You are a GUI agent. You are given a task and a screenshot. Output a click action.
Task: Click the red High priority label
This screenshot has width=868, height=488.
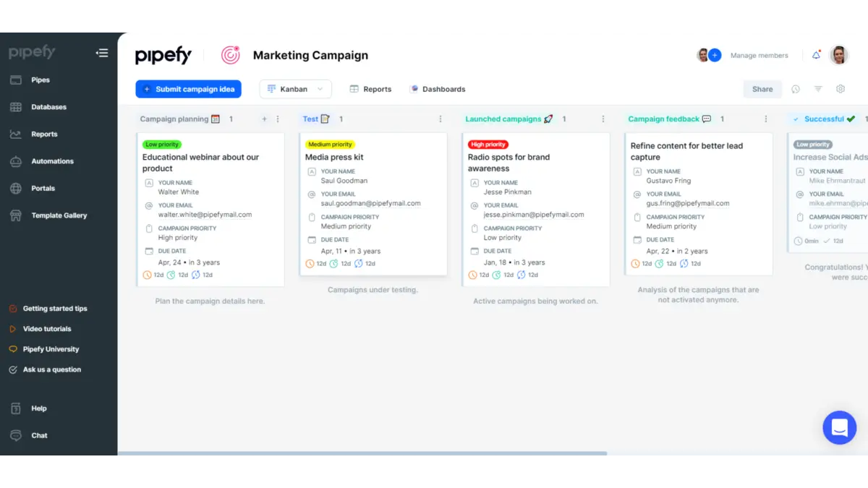(x=488, y=145)
